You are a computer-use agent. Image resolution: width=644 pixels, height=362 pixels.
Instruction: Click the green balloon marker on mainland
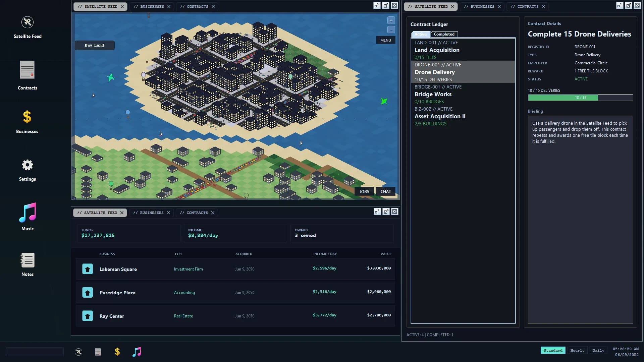click(111, 185)
